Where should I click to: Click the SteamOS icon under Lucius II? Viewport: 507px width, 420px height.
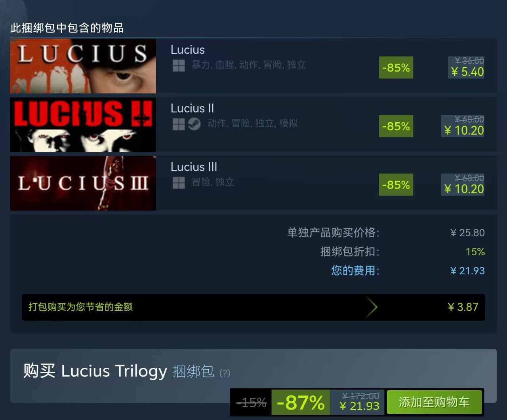(194, 124)
